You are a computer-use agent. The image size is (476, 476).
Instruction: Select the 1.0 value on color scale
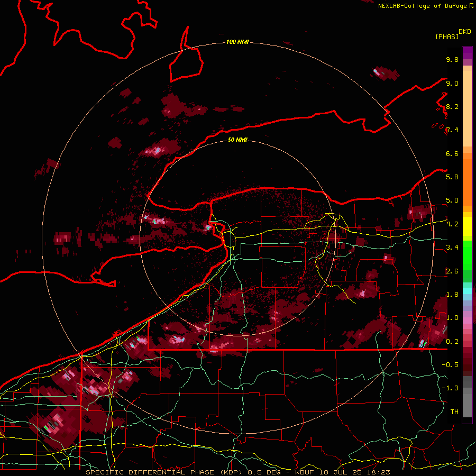(x=452, y=318)
